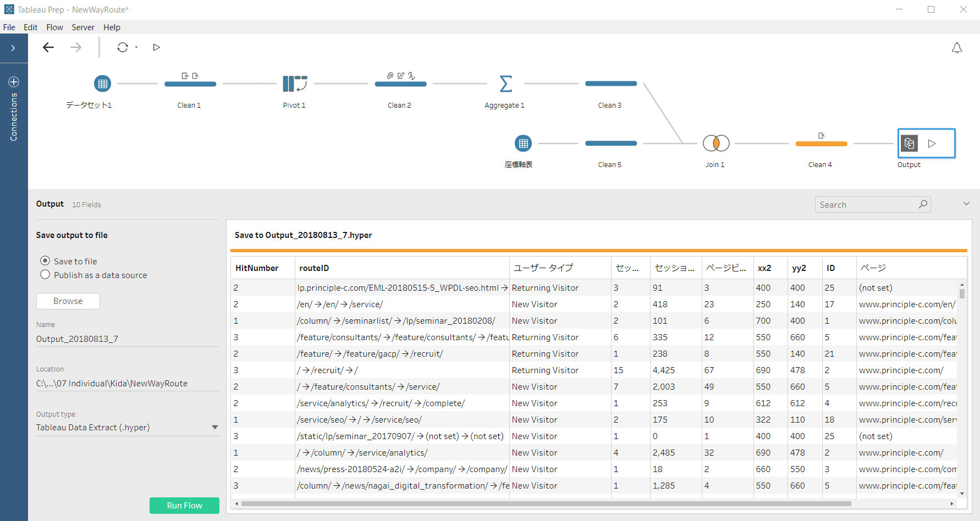
Task: Click the Browse button
Action: click(x=68, y=301)
